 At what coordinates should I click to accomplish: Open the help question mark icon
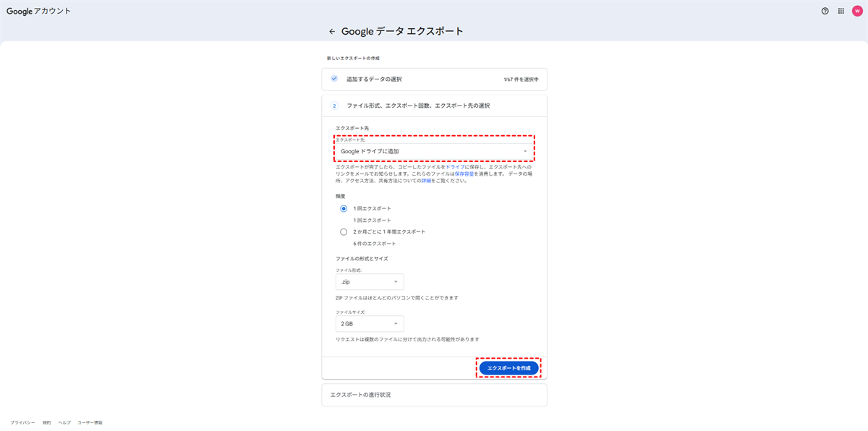point(825,11)
